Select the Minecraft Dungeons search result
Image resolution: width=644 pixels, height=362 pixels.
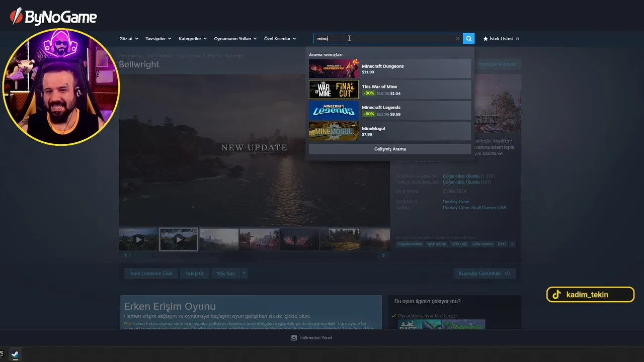[390, 69]
